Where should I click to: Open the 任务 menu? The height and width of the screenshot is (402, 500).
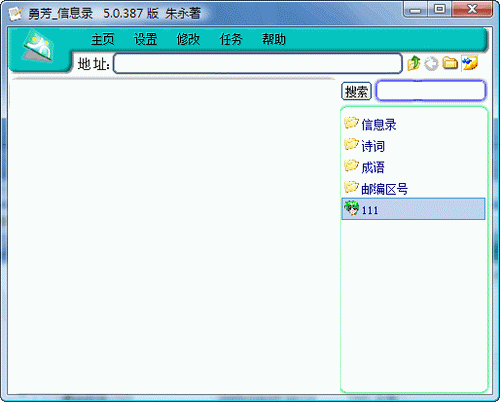(231, 39)
